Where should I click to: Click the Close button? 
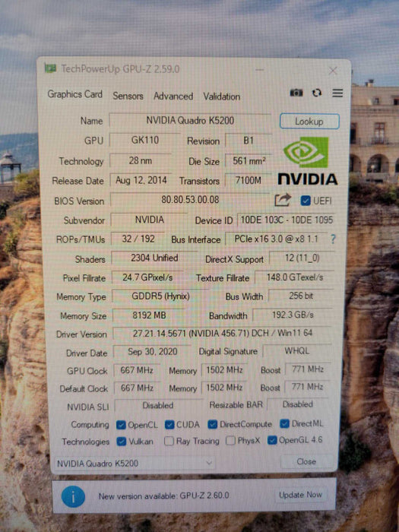306,461
